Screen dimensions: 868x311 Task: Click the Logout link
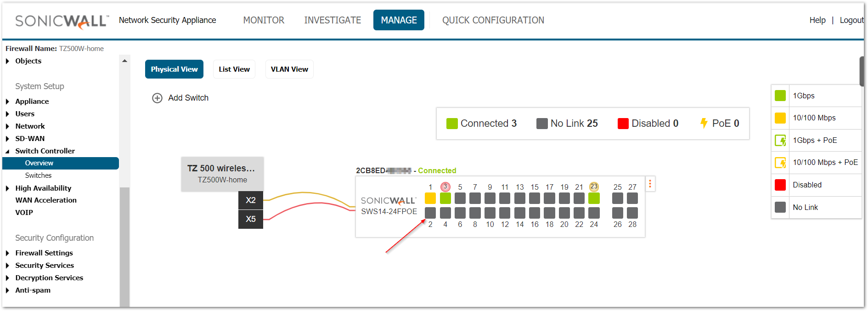pyautogui.click(x=851, y=20)
